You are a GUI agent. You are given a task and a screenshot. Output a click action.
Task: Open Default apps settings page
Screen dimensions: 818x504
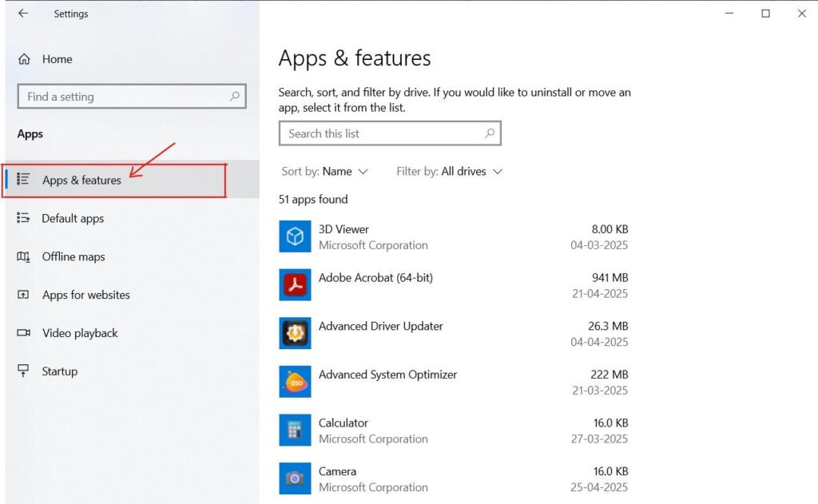click(73, 218)
